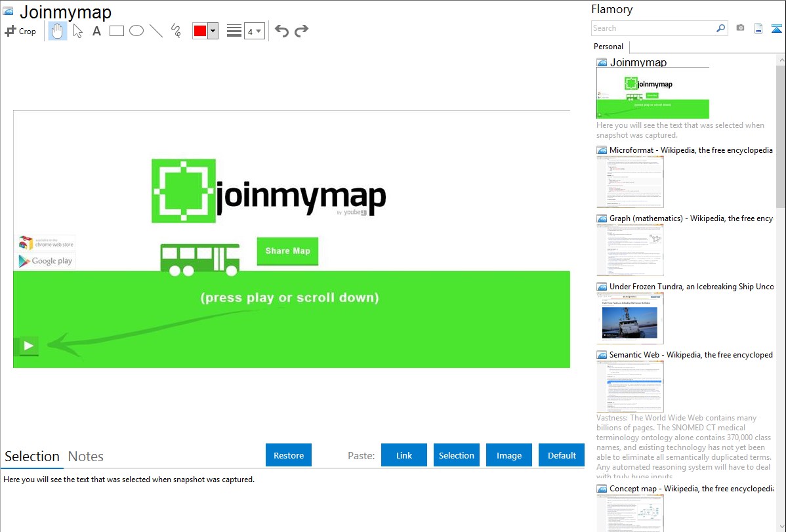Choose the arrow pointer tool
Viewport: 786px width, 532px height.
(77, 31)
